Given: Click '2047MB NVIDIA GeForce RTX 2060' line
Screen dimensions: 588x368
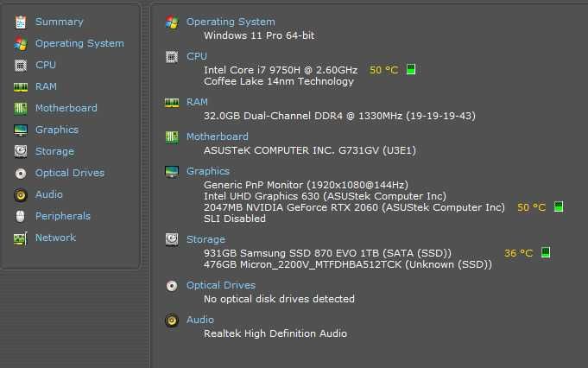Looking at the screenshot, I should coord(354,207).
